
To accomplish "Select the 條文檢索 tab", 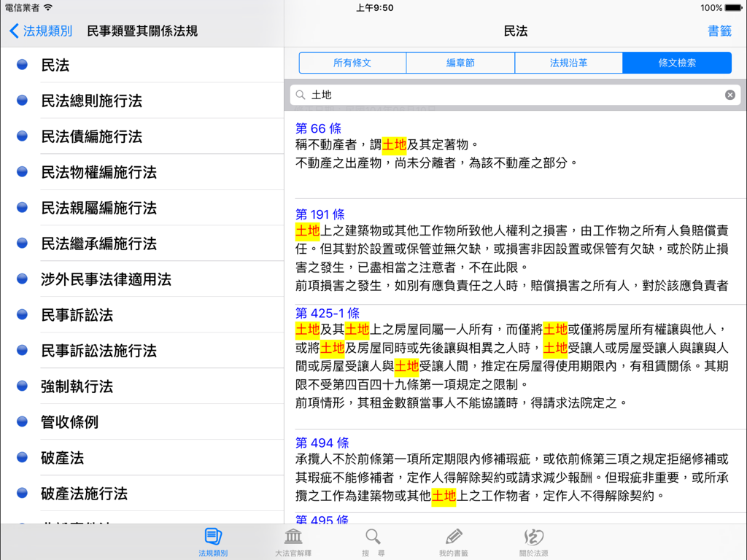I will click(676, 63).
